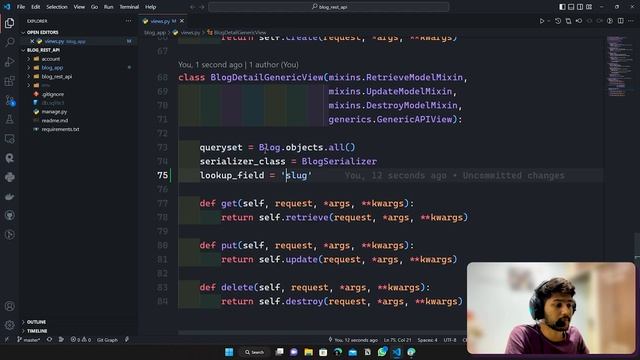
Task: Collapse the Open Editors section
Action: pyautogui.click(x=41, y=32)
